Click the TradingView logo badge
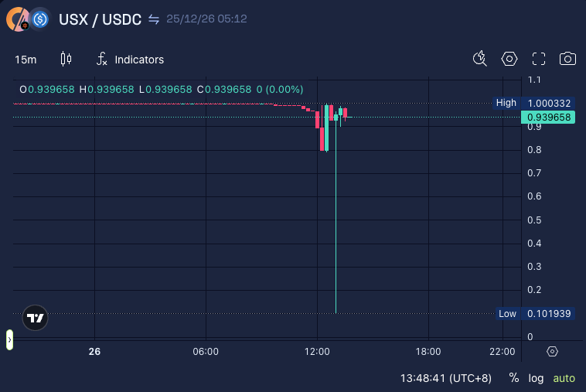This screenshot has height=392, width=586. point(35,318)
